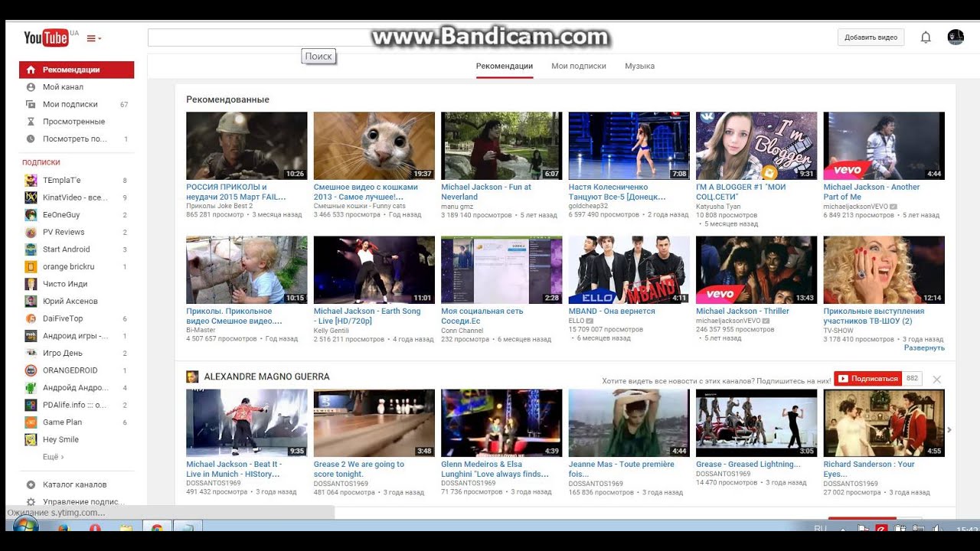Open ORANGEDROID channel icon
This screenshot has height=551, width=980.
point(31,370)
